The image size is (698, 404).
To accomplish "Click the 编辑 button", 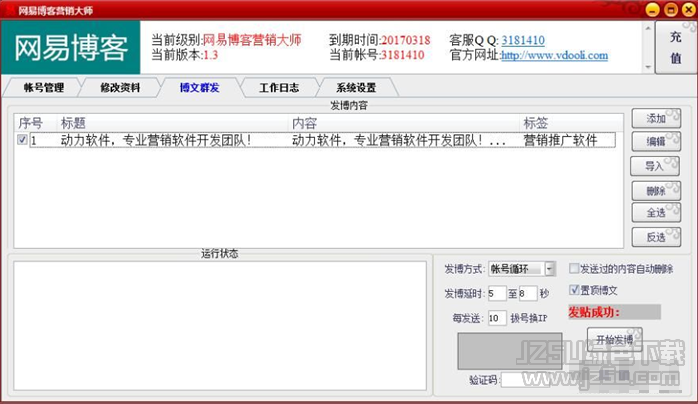I will coord(656,141).
